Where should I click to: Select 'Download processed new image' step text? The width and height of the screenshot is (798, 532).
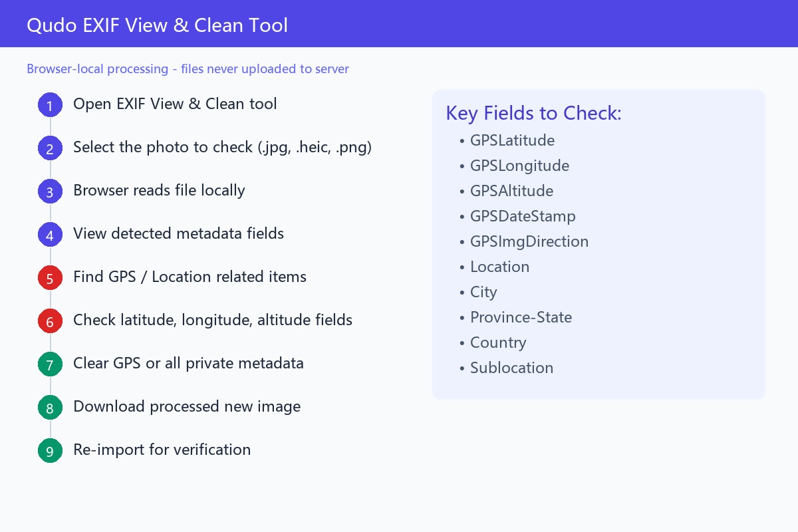coord(187,406)
